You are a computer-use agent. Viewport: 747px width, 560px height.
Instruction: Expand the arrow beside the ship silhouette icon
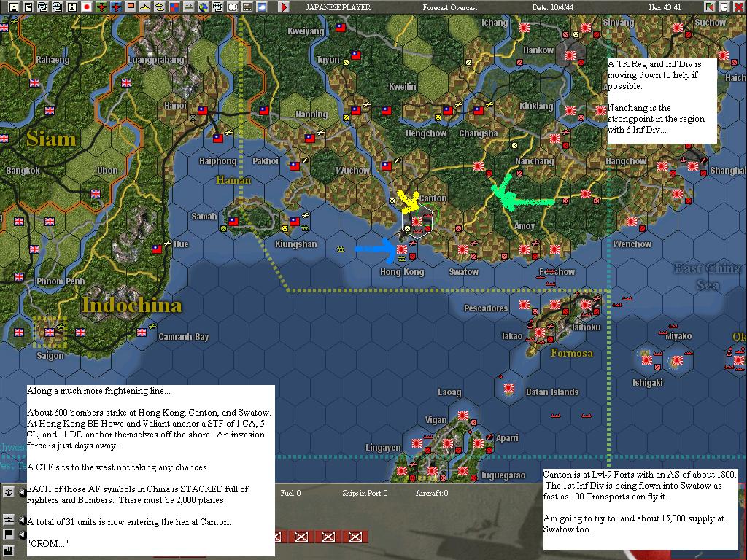click(x=22, y=521)
